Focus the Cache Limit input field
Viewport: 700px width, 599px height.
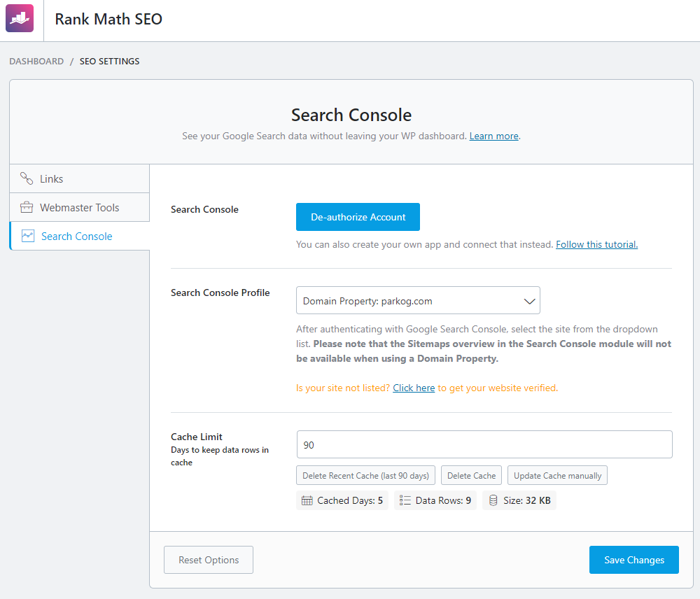point(484,444)
